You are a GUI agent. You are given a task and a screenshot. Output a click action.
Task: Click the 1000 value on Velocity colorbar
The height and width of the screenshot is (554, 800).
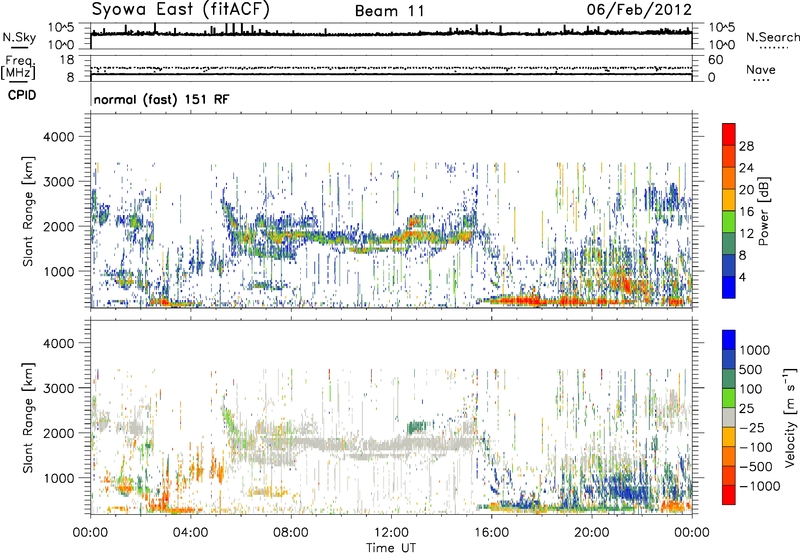click(x=755, y=350)
